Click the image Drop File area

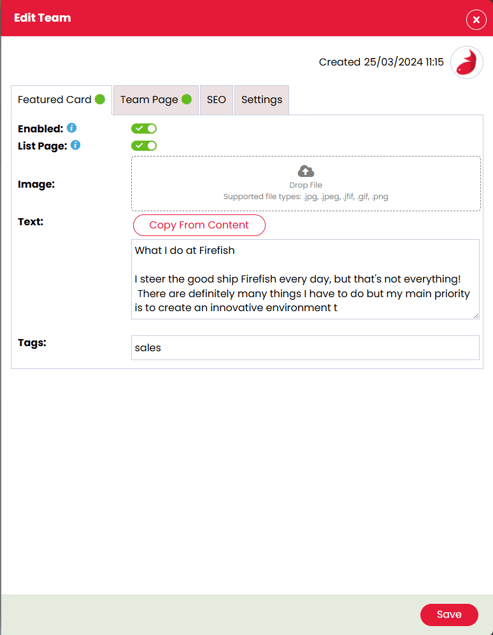point(306,183)
